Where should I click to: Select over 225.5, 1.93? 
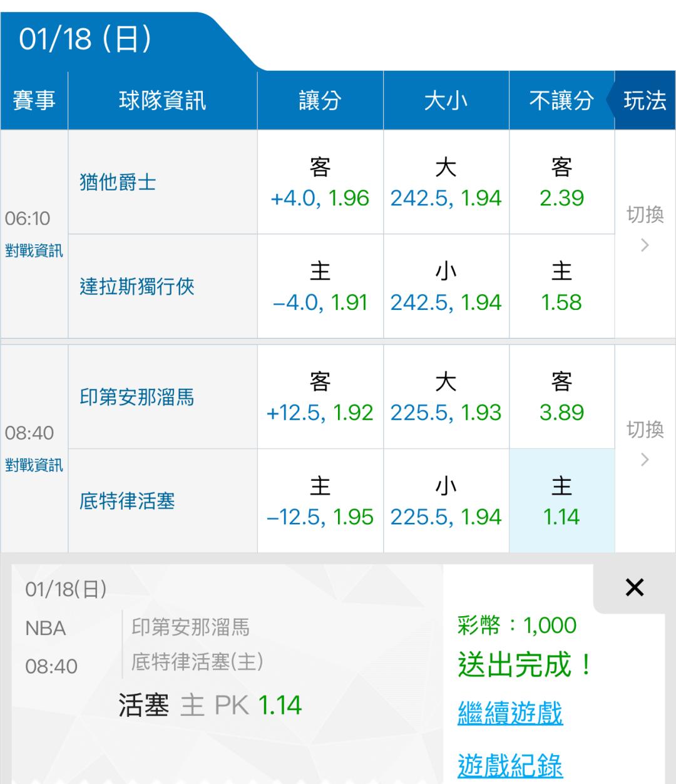[446, 397]
